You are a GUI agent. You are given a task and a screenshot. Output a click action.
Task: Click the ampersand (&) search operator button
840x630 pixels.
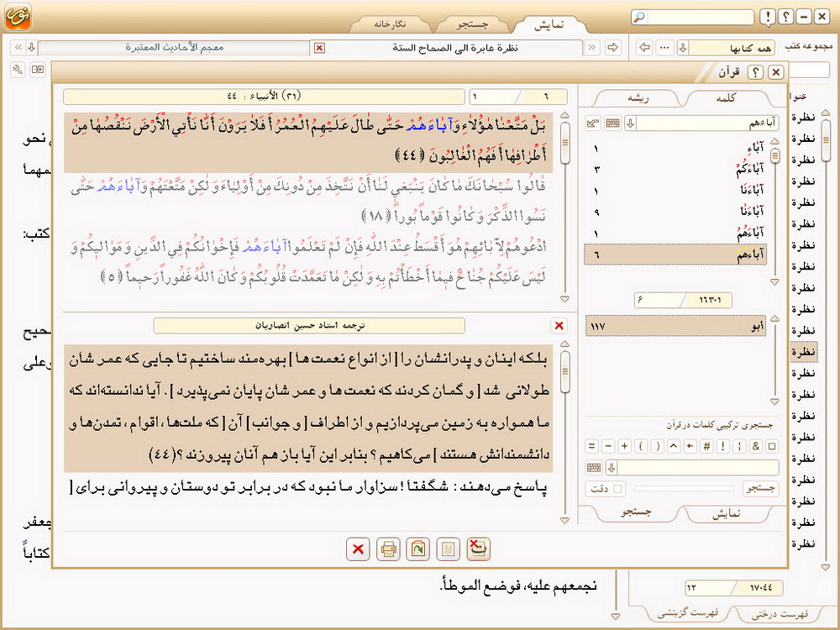coord(756,446)
